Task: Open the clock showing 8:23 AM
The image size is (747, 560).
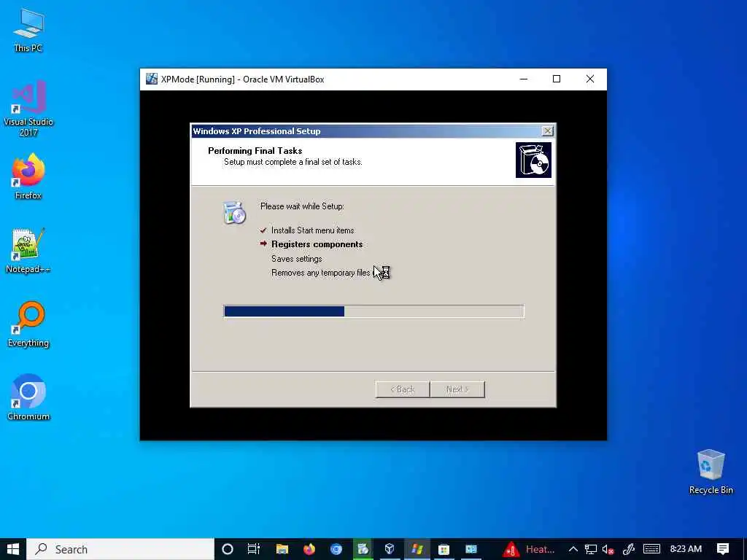Action: pos(686,549)
